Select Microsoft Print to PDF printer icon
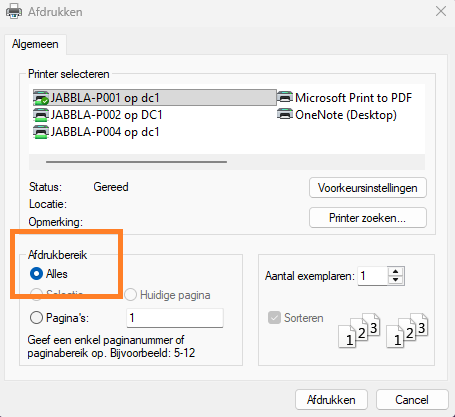Screen dimensions: 455x417 (285, 97)
